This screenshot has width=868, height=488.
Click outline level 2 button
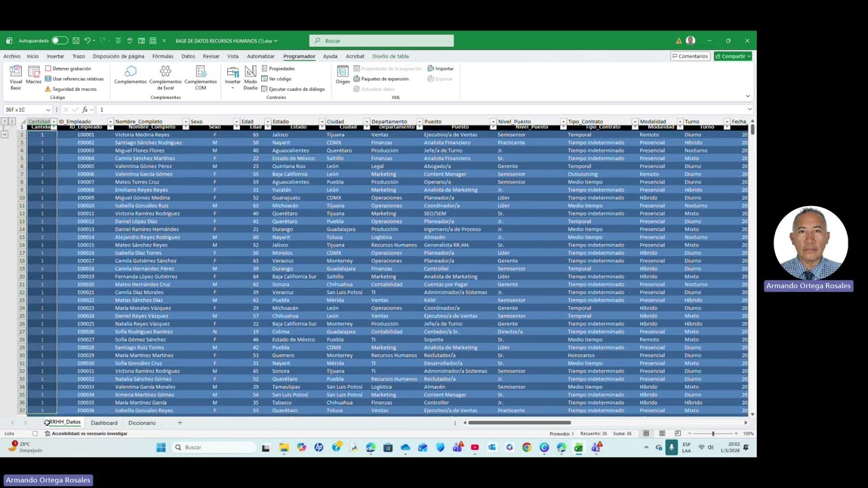pos(12,122)
